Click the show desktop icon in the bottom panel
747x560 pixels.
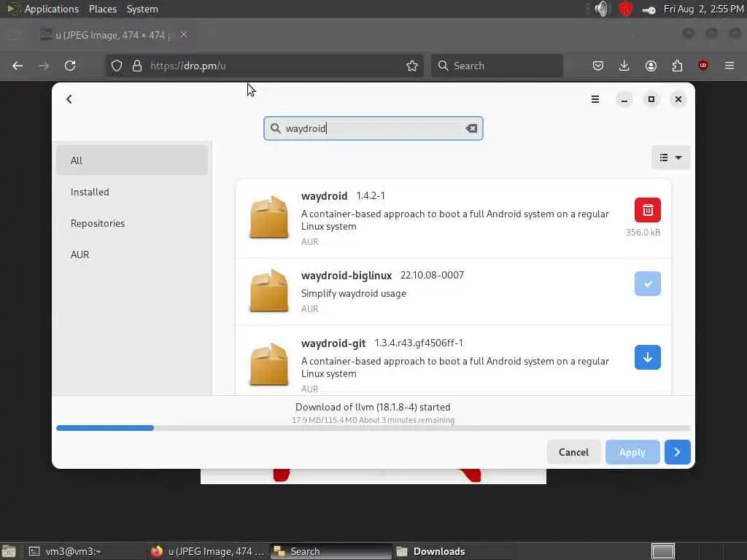click(x=9, y=551)
